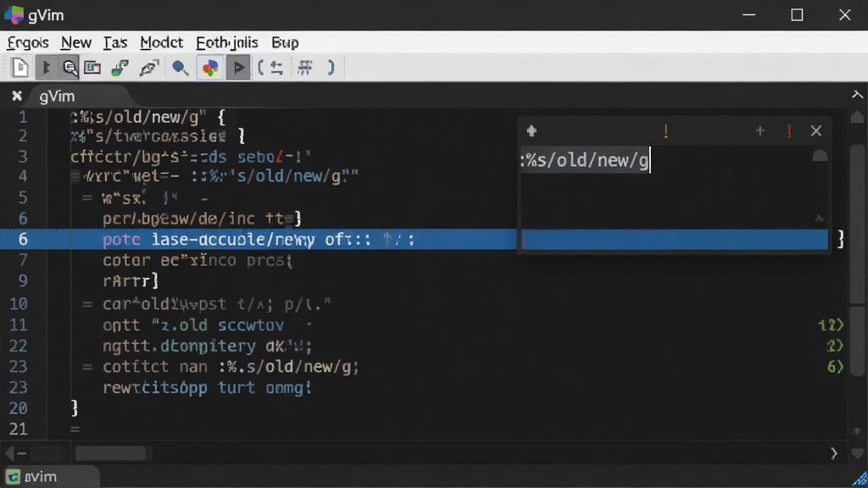Click the window layout toolbar icon

pos(92,68)
